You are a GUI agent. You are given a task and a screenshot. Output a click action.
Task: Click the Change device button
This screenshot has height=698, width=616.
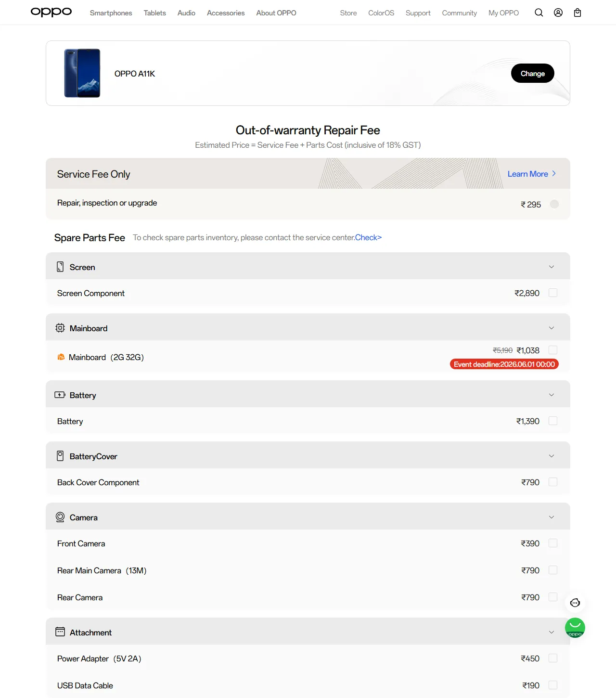(533, 73)
